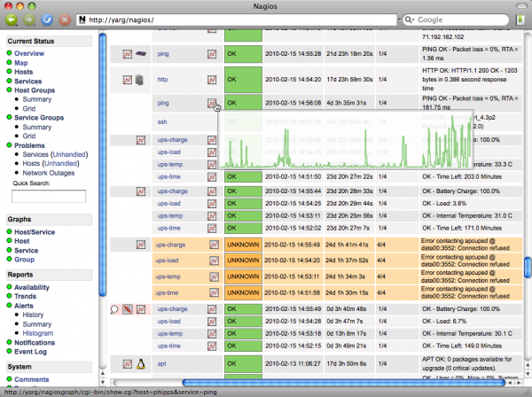
Task: Click the browser forward arrow
Action: [x=28, y=19]
